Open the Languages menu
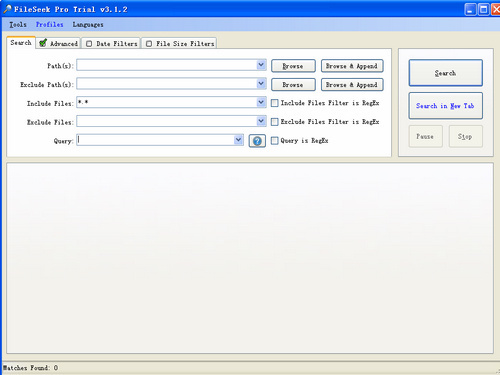The width and height of the screenshot is (500, 375). pyautogui.click(x=88, y=25)
